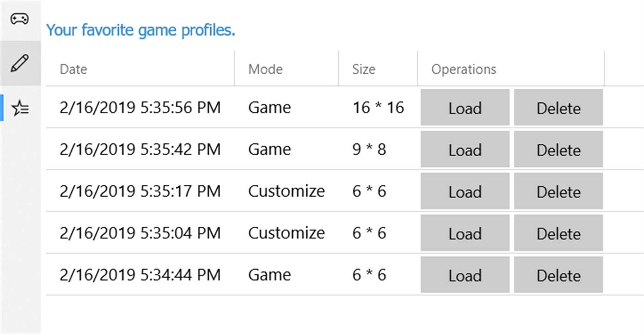
Task: Select the row dated 5:35:42 PM
Action: click(x=140, y=149)
